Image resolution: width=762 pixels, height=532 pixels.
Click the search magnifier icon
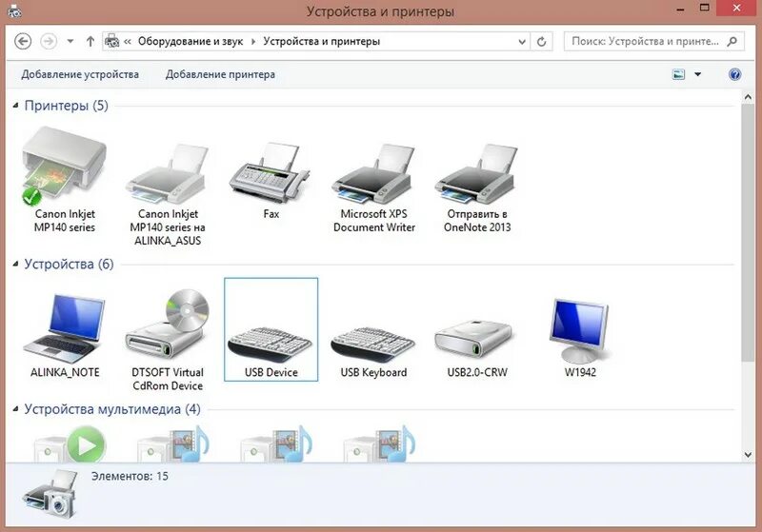click(x=732, y=42)
